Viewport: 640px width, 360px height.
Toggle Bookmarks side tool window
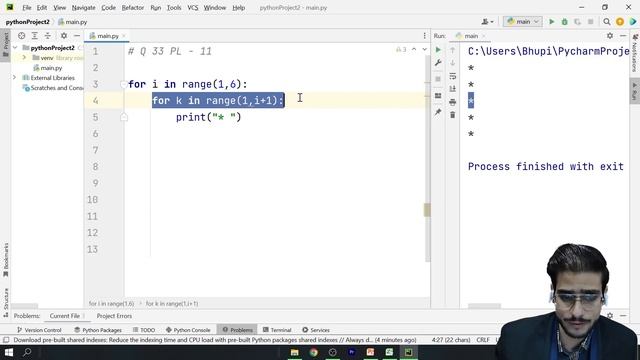click(x=6, y=260)
